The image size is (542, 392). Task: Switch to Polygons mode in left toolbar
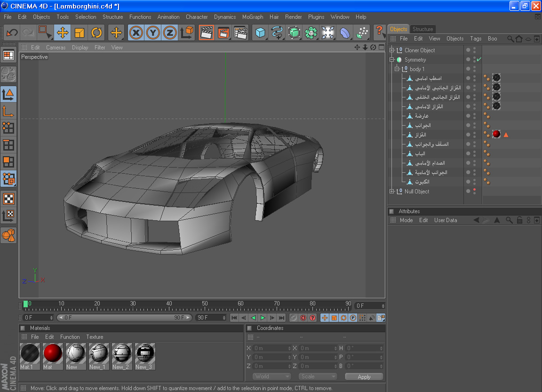point(8,162)
